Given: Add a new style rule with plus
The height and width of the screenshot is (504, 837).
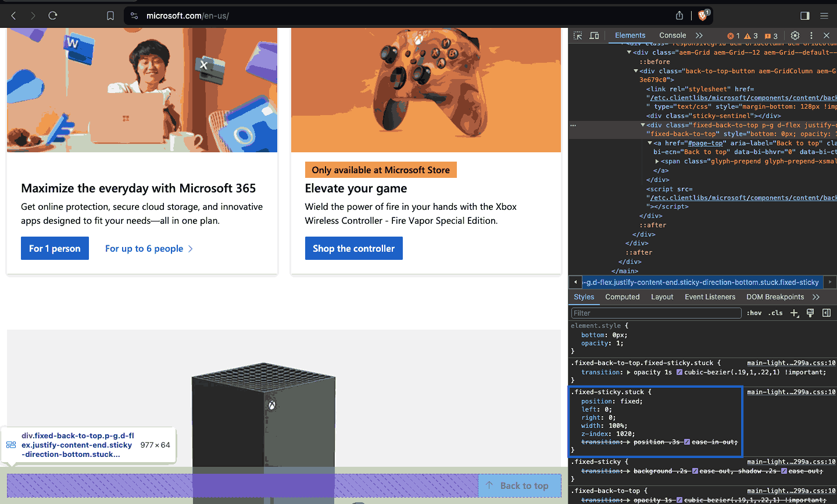Looking at the screenshot, I should (795, 313).
